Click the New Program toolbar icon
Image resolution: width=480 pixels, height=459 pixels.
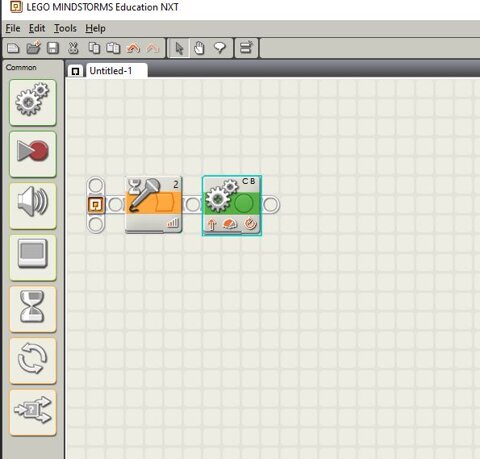(x=13, y=48)
